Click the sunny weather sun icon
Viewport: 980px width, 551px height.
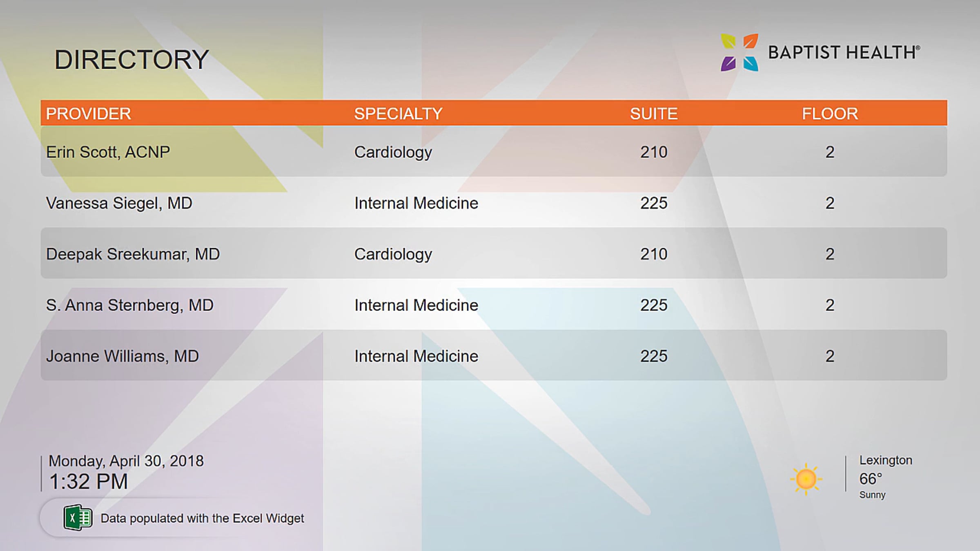pyautogui.click(x=806, y=479)
